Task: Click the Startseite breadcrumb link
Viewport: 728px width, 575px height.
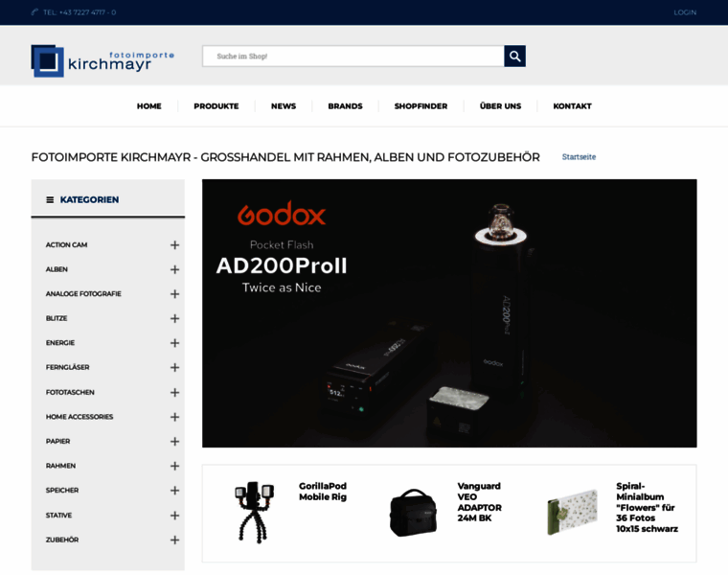Action: tap(579, 157)
